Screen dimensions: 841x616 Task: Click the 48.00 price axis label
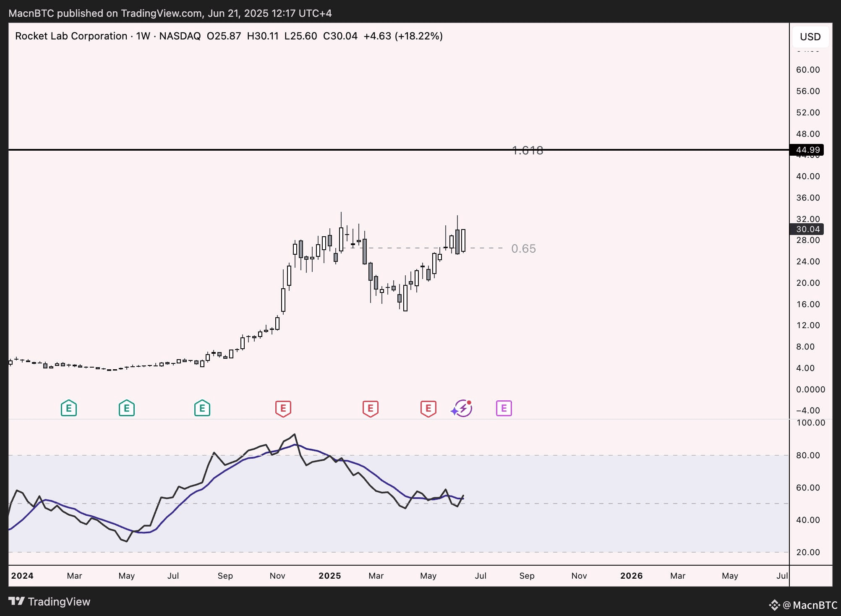(x=808, y=134)
